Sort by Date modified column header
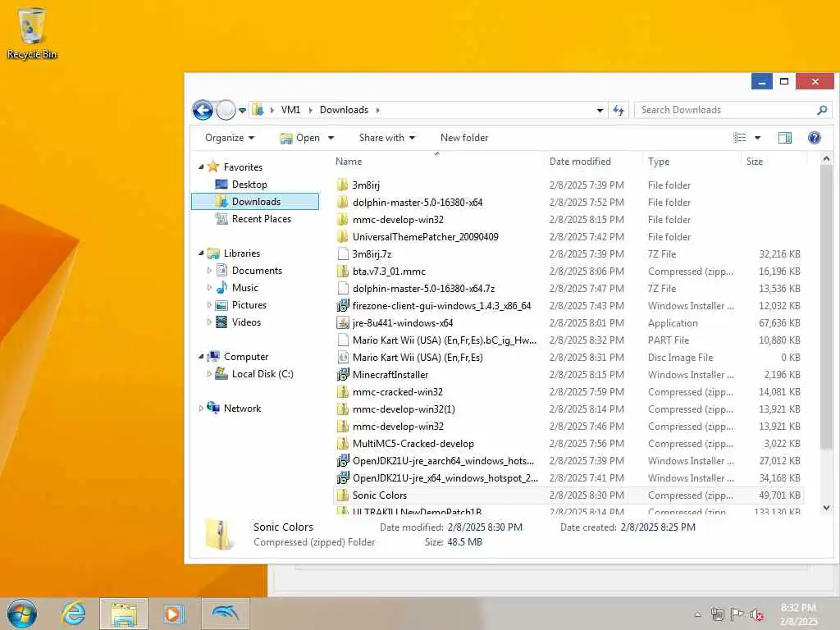840x630 pixels. pyautogui.click(x=593, y=162)
